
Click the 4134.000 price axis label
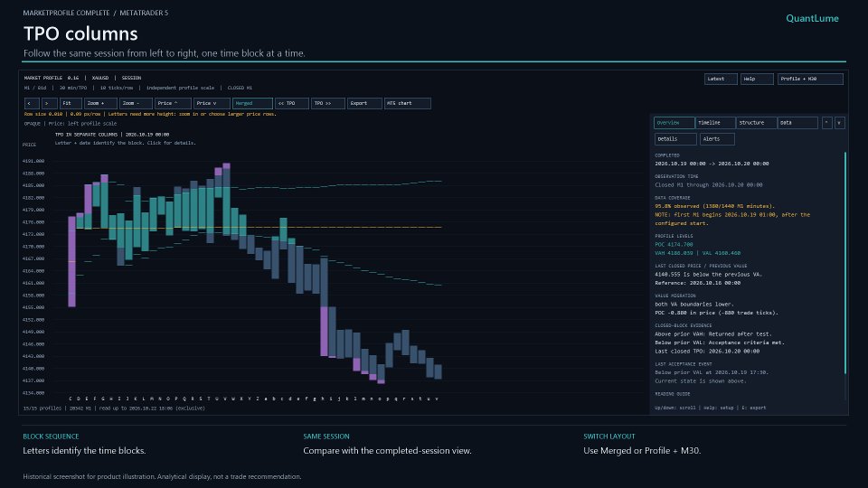point(33,393)
